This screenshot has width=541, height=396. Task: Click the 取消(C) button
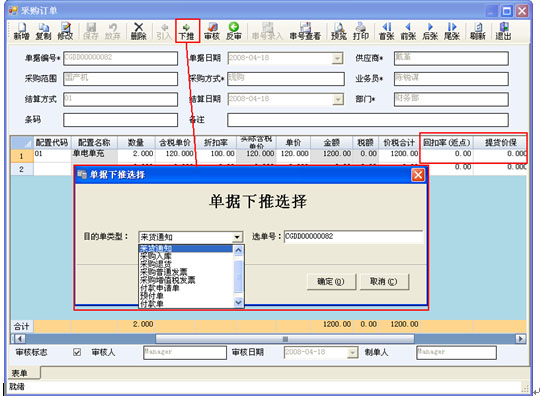tap(383, 282)
